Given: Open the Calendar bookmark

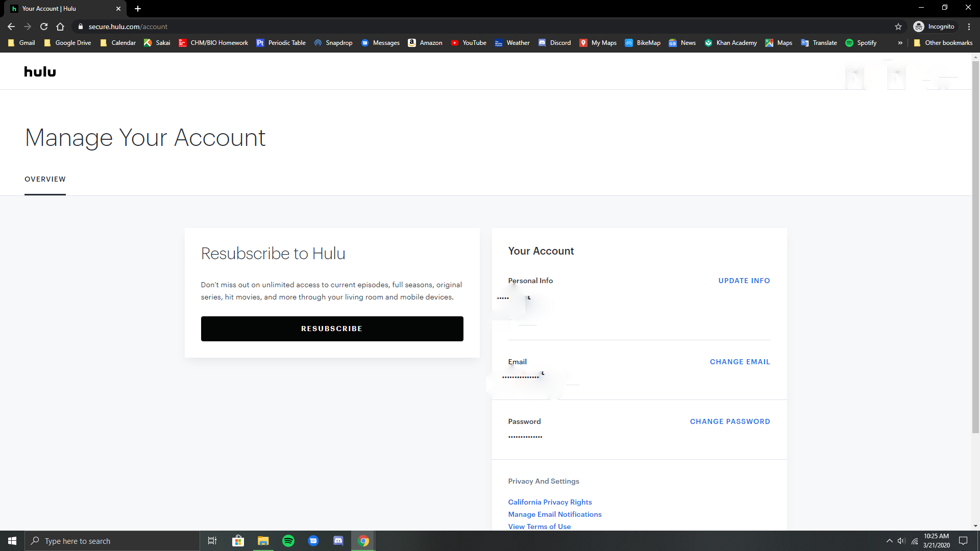Looking at the screenshot, I should click(x=118, y=43).
